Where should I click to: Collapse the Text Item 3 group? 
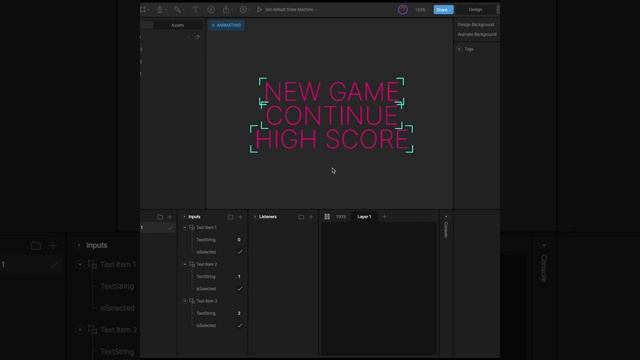pos(185,301)
